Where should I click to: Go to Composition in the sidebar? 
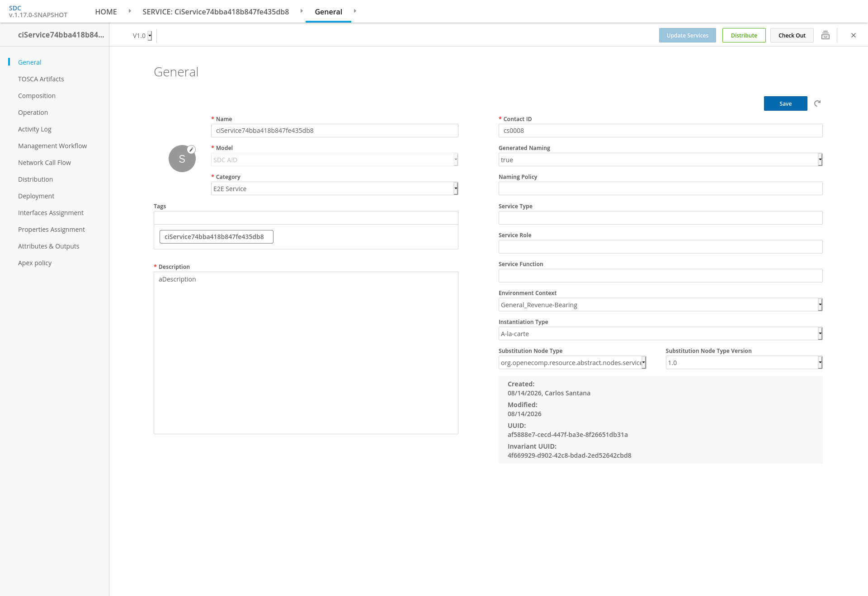(37, 96)
